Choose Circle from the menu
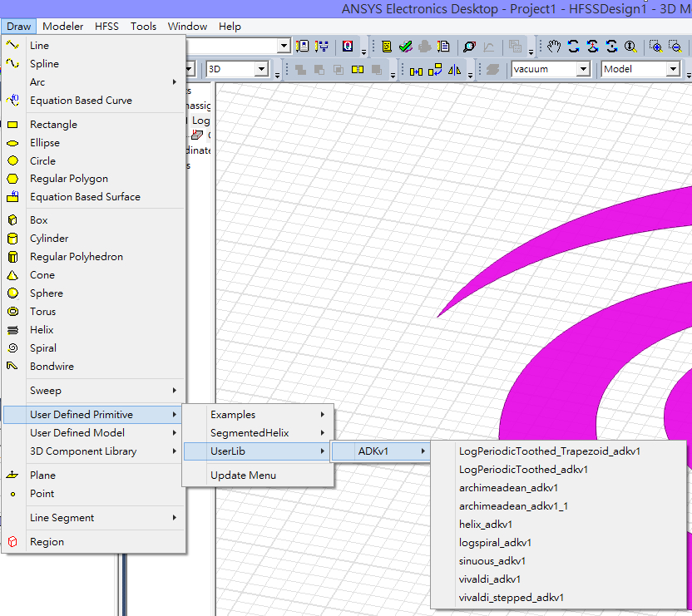This screenshot has height=616, width=692. tap(93, 160)
